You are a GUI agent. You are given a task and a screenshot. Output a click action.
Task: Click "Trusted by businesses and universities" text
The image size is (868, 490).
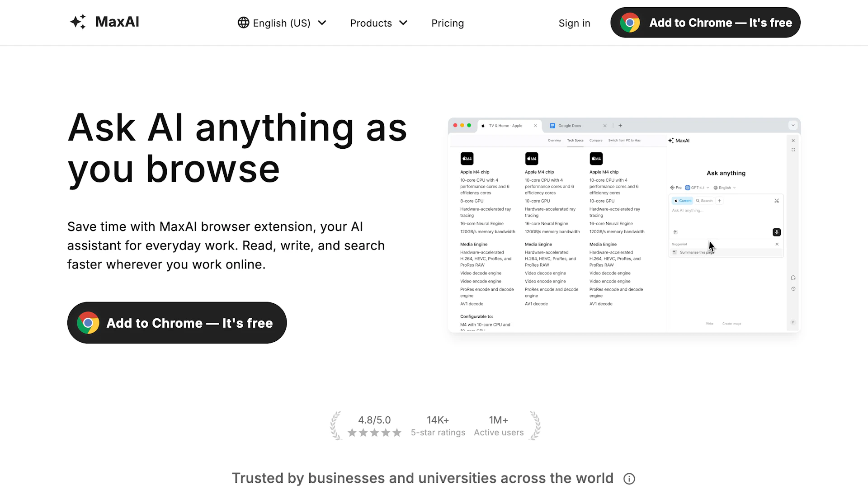423,478
